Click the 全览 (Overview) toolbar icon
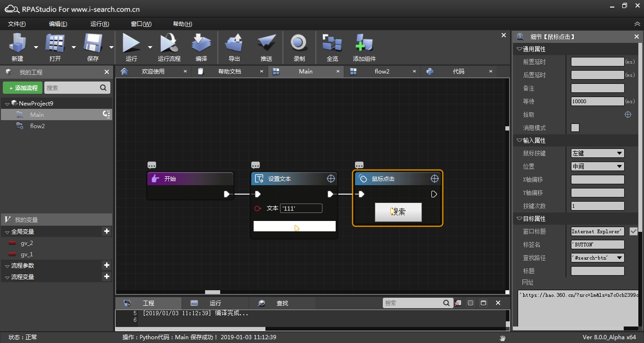This screenshot has height=343, width=644. [x=332, y=43]
